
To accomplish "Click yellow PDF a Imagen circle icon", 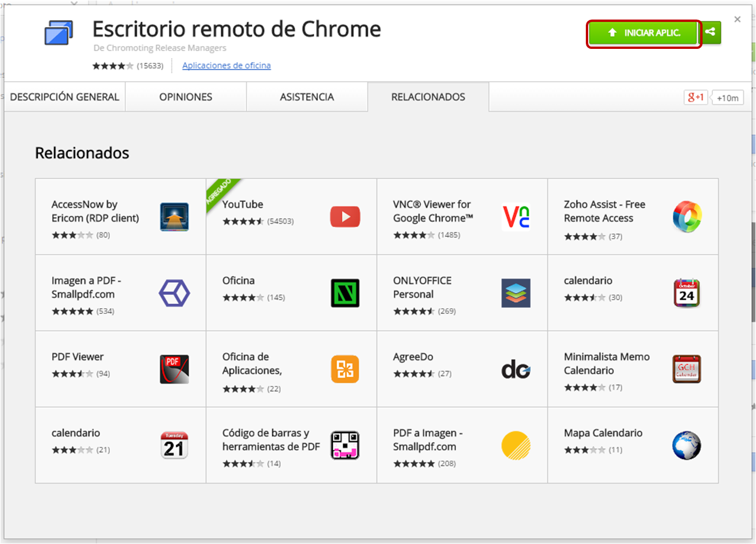I will [516, 446].
